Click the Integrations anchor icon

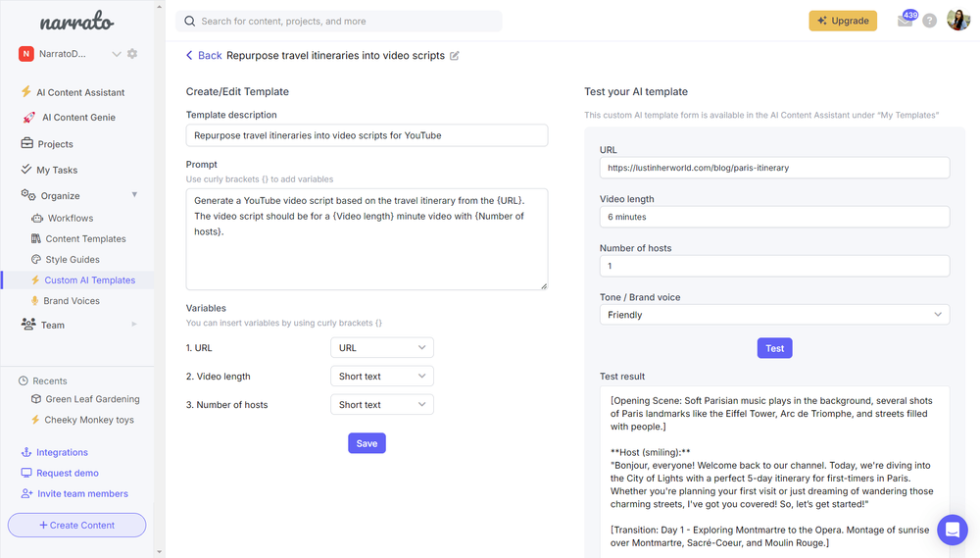pos(26,452)
